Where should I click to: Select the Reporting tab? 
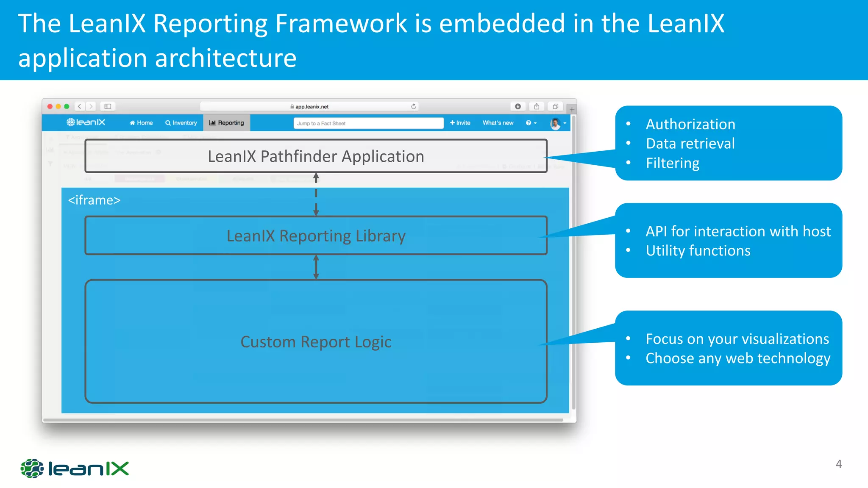227,123
